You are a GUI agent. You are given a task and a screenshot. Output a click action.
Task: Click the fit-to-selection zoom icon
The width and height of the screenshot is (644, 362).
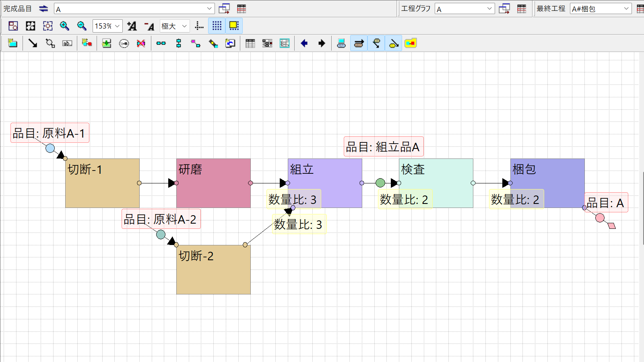[x=13, y=26]
